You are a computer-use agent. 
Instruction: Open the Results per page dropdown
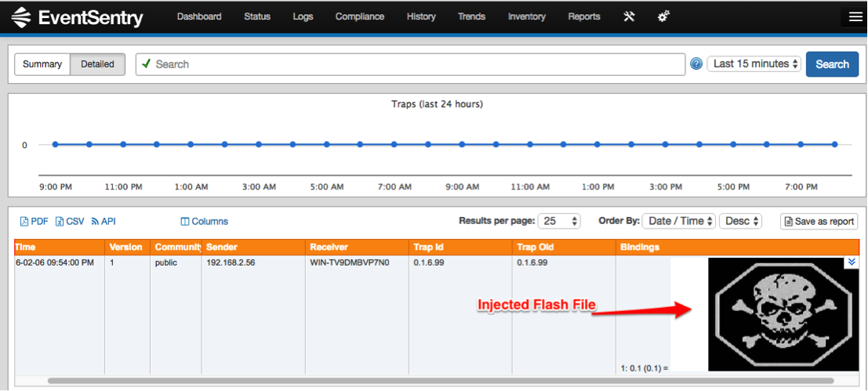pyautogui.click(x=559, y=221)
